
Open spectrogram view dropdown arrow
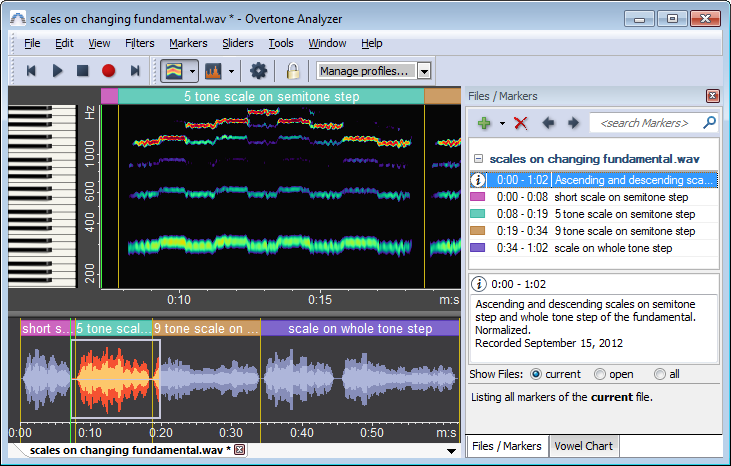192,71
